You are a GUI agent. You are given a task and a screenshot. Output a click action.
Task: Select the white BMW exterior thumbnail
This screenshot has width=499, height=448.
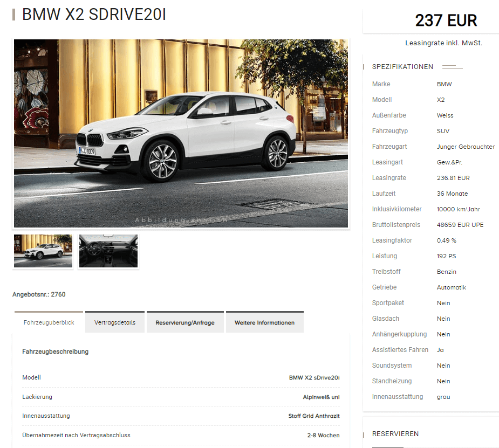coord(43,251)
